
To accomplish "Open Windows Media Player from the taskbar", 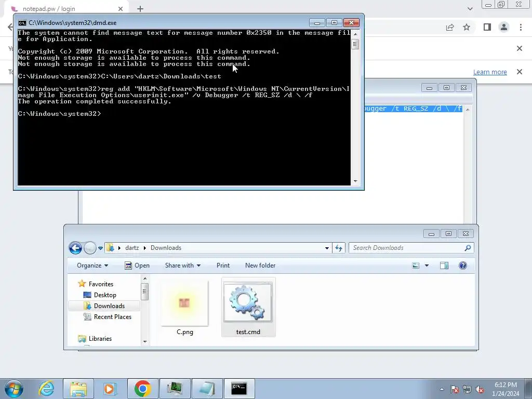I will click(110, 389).
